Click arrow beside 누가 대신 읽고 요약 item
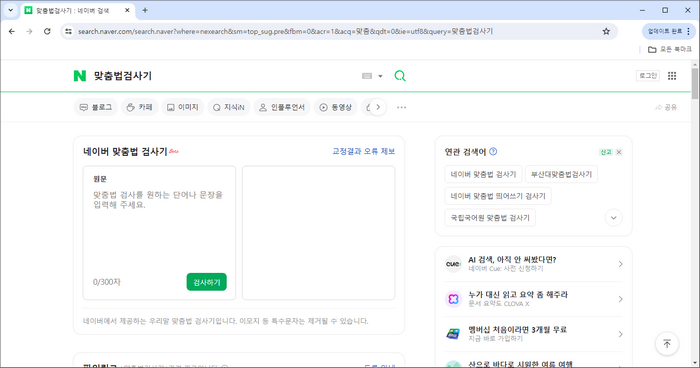 (621, 299)
